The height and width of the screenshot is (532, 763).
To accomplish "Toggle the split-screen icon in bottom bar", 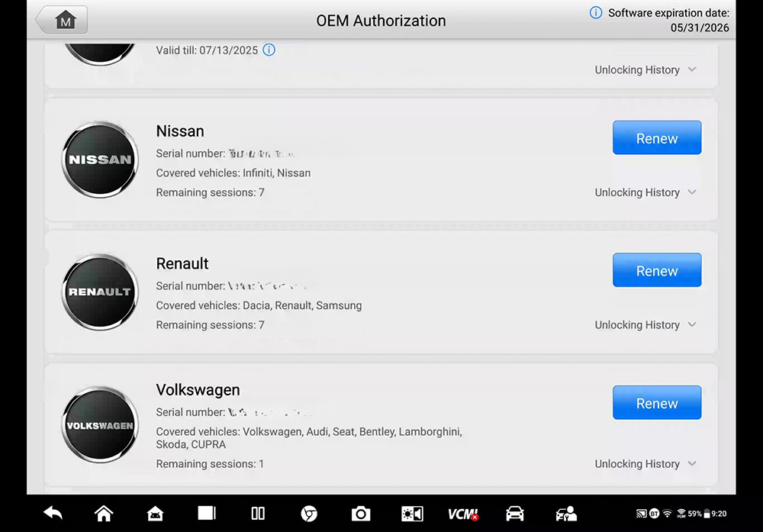I will [x=258, y=514].
